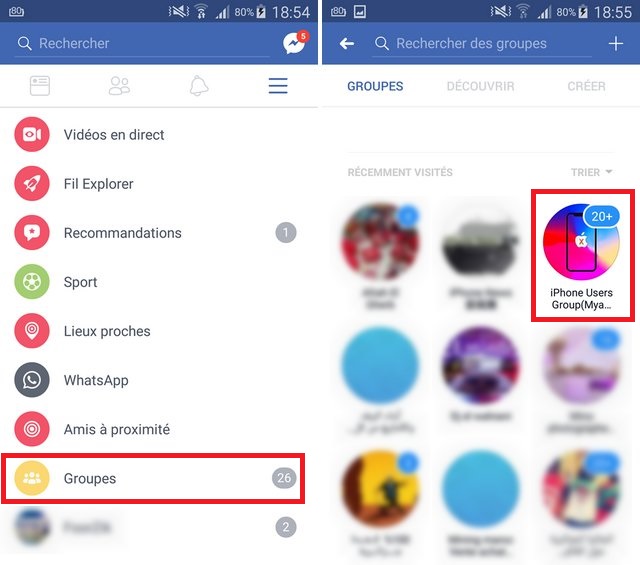Open Fil Explorer menu entry
The height and width of the screenshot is (565, 640).
click(x=159, y=184)
